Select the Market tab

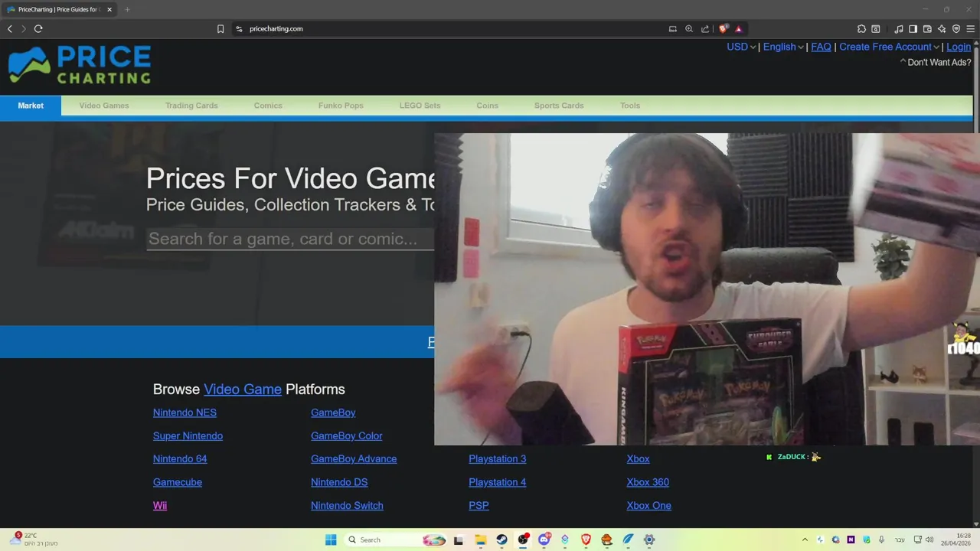coord(31,106)
